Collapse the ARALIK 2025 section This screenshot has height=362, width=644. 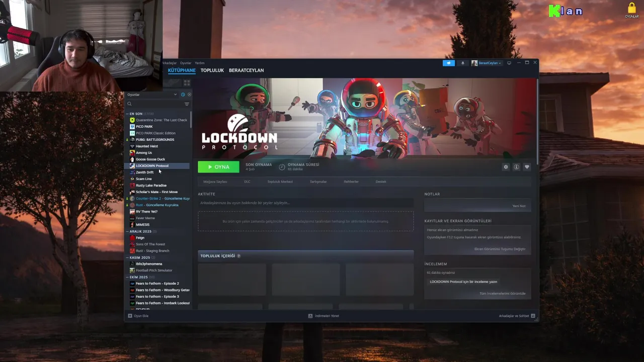127,231
